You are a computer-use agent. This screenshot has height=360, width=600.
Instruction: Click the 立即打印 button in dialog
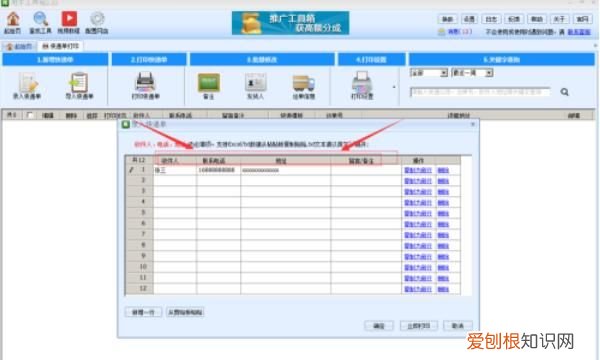pyautogui.click(x=419, y=326)
